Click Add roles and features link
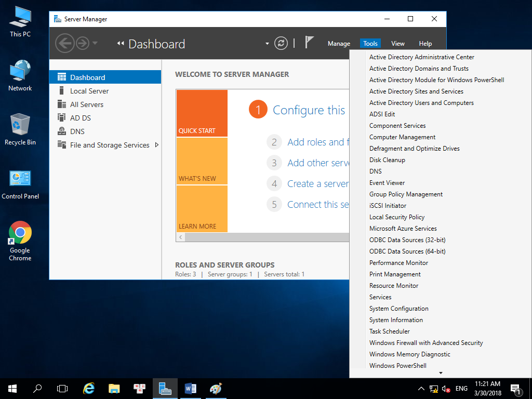 pos(318,142)
